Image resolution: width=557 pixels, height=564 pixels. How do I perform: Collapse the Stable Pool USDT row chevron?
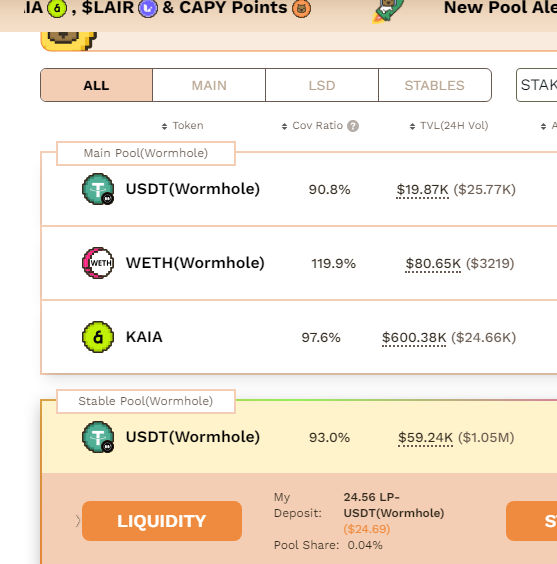pyautogui.click(x=78, y=521)
